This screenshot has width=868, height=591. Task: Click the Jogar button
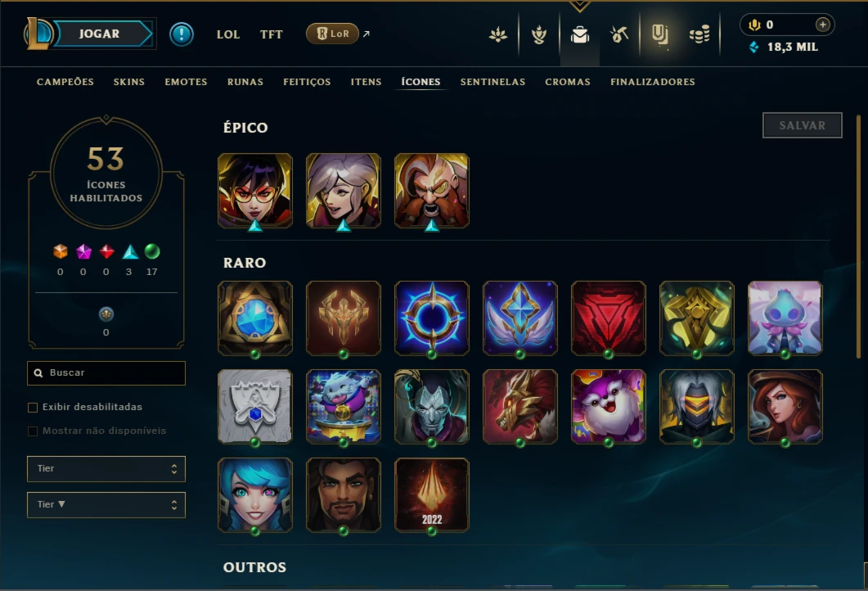pyautogui.click(x=100, y=34)
